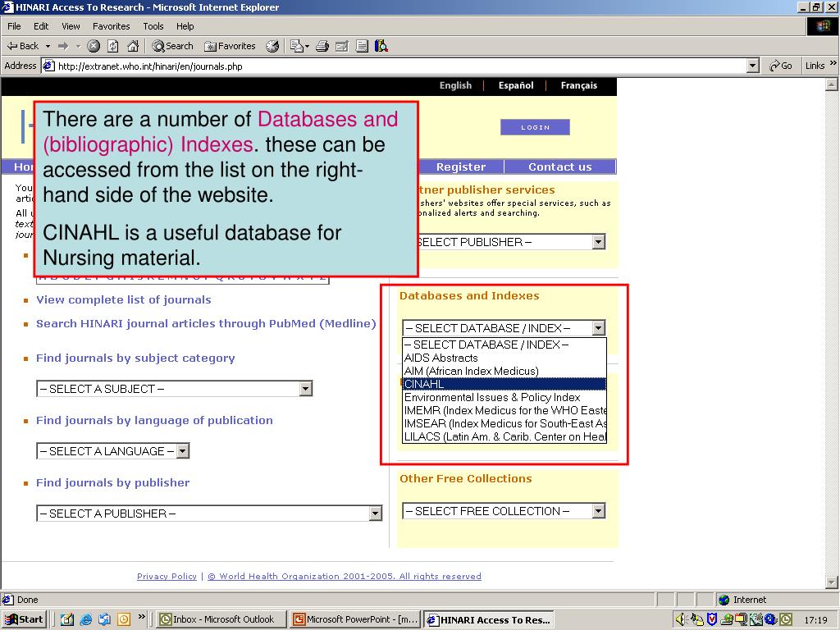The width and height of the screenshot is (840, 630).
Task: Open the Privacy Policy link in the footer
Action: click(167, 577)
